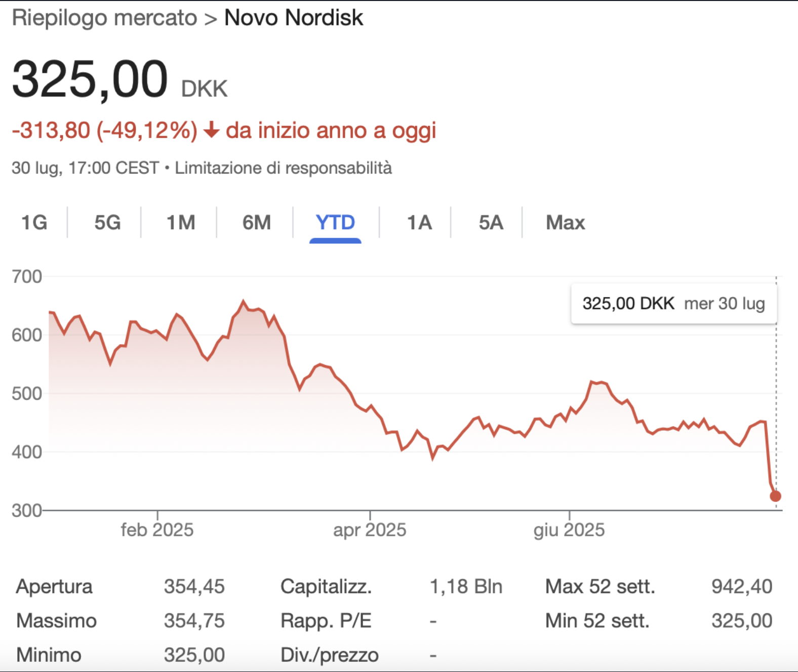Click the Max 52 sett. value 942,40

[x=742, y=586]
